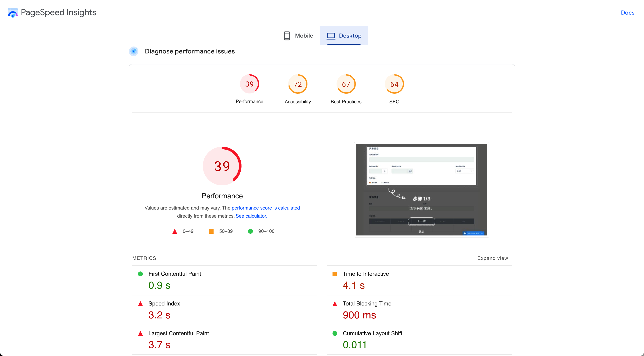Click the mobile phone icon
The image size is (644, 356).
pyautogui.click(x=287, y=36)
